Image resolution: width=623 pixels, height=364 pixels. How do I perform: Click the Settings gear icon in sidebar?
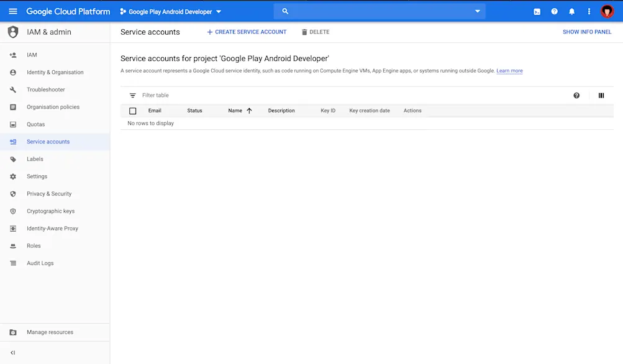coord(12,176)
